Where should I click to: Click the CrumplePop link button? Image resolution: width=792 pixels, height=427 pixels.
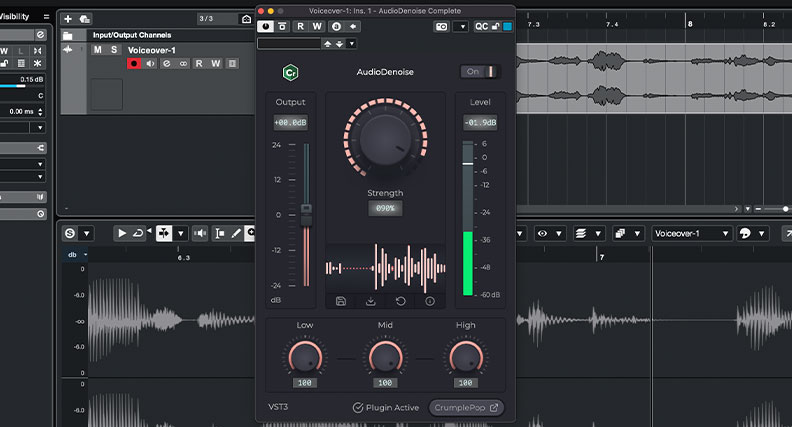467,407
